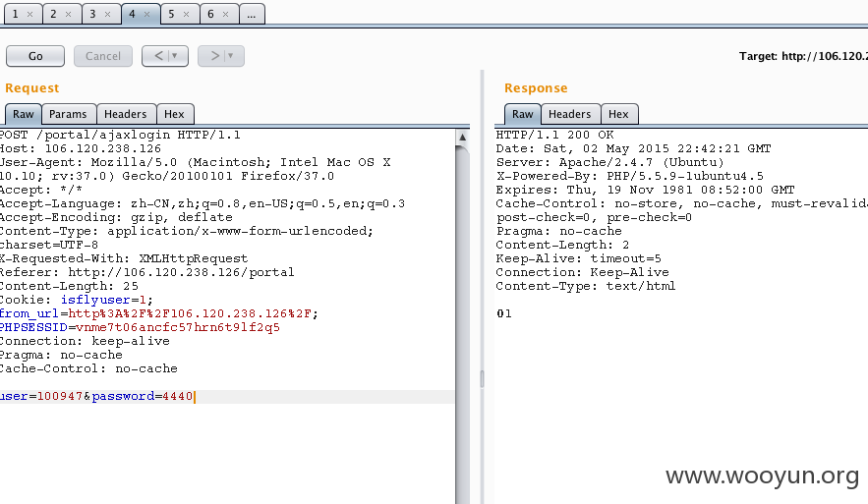
Task: Open the Response Hex tab
Action: point(619,114)
